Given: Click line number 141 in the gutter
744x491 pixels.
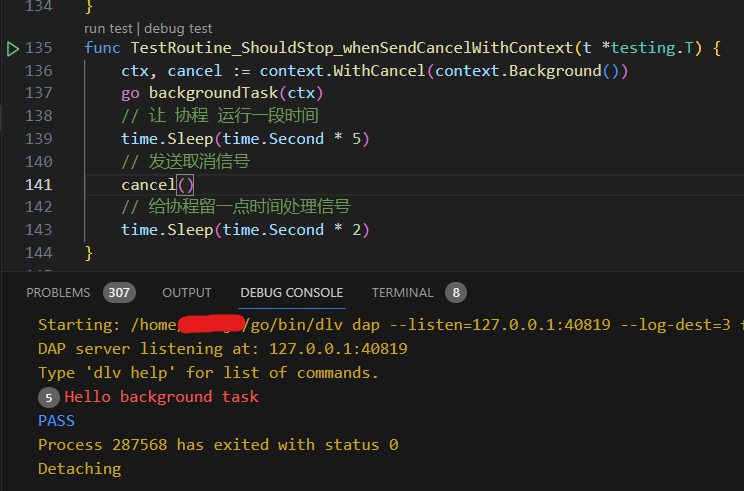Looking at the screenshot, I should point(38,185).
